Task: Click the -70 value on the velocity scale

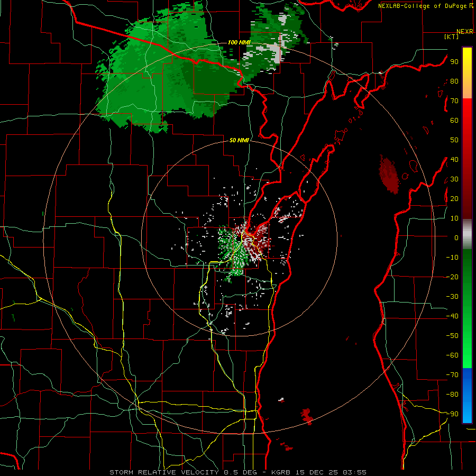Action: [x=452, y=375]
